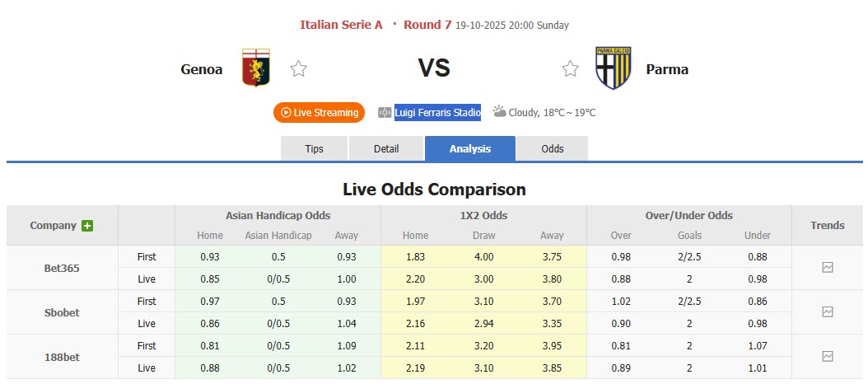
Task: Open the Italian Serie A league link
Action: coord(341,25)
